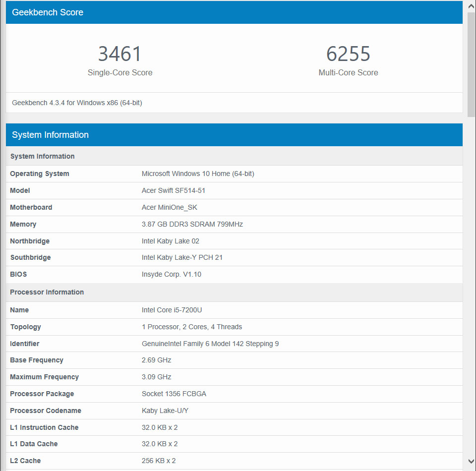Select L1 Instruction Cache 32.0 KB x 2
476x471 pixels.
click(x=160, y=427)
